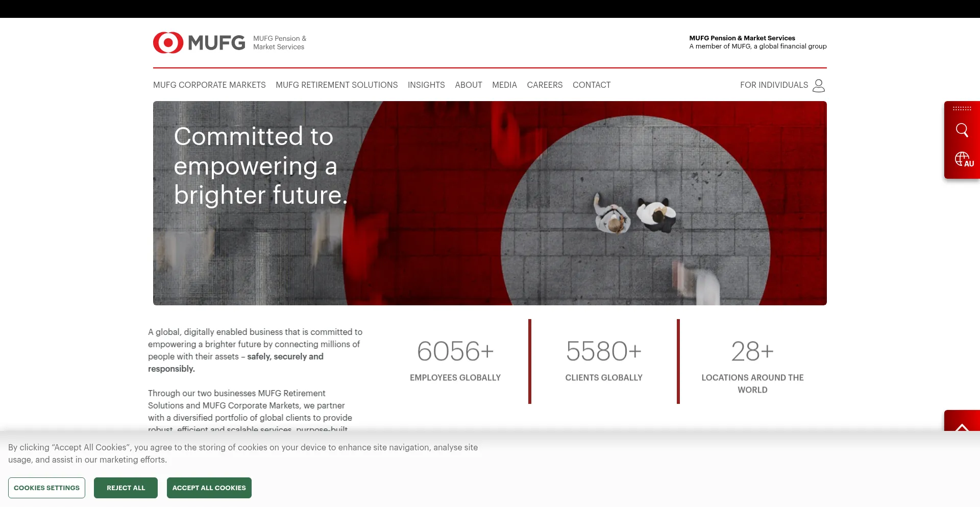The image size is (980, 507).
Task: Click the hero banner image
Action: pyautogui.click(x=489, y=203)
